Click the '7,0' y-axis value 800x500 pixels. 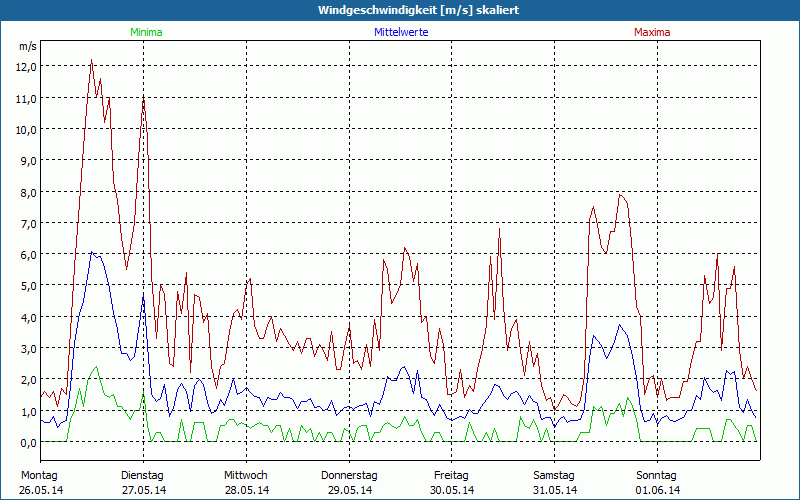point(30,224)
